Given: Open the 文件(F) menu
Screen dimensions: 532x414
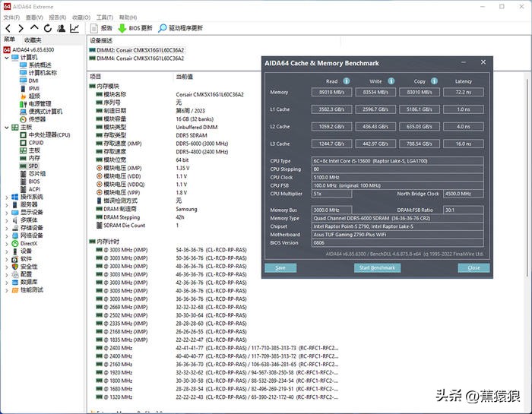Looking at the screenshot, I should point(11,17).
